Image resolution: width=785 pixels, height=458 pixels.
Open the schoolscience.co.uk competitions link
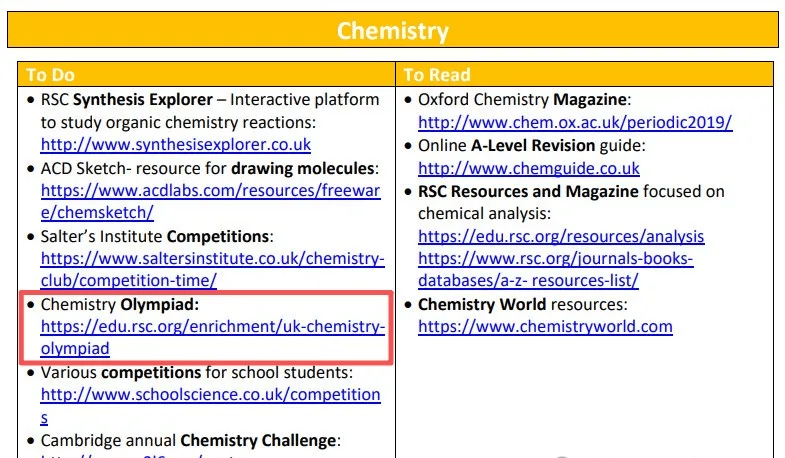click(210, 395)
